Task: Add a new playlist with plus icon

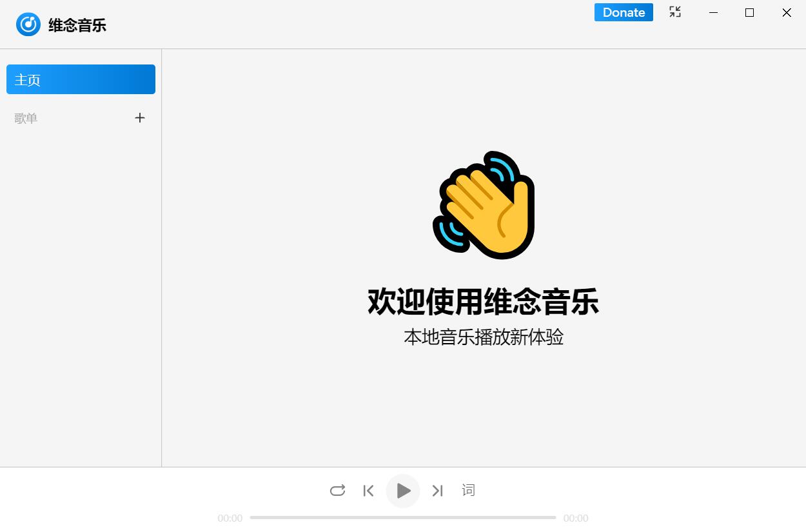Action: [140, 117]
